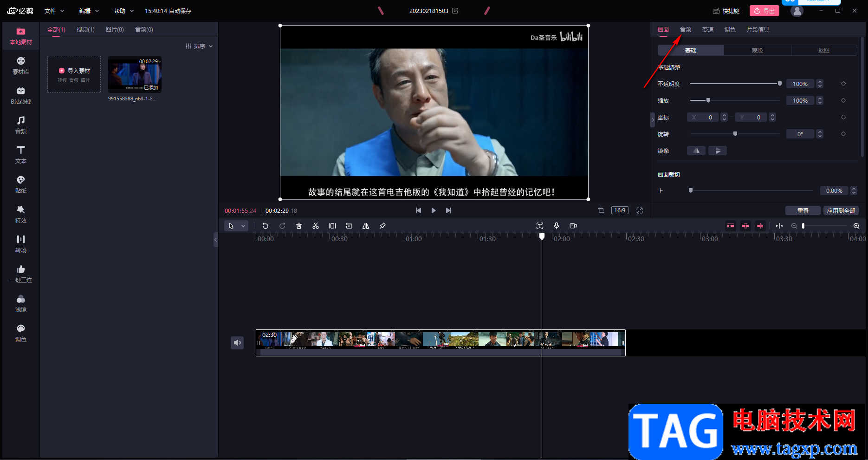Undo the last edit
The height and width of the screenshot is (460, 868).
[x=266, y=226]
